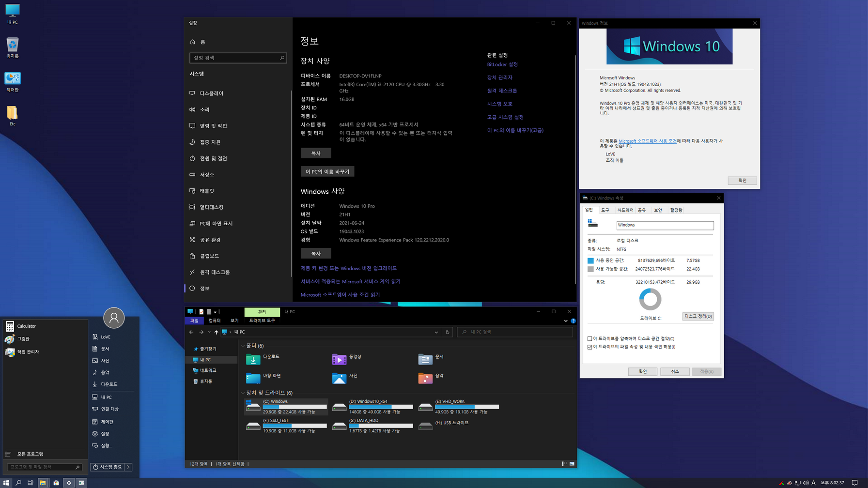Screen dimensions: 868x488
Task: Open the 파일 tab in Explorer
Action: tap(194, 320)
